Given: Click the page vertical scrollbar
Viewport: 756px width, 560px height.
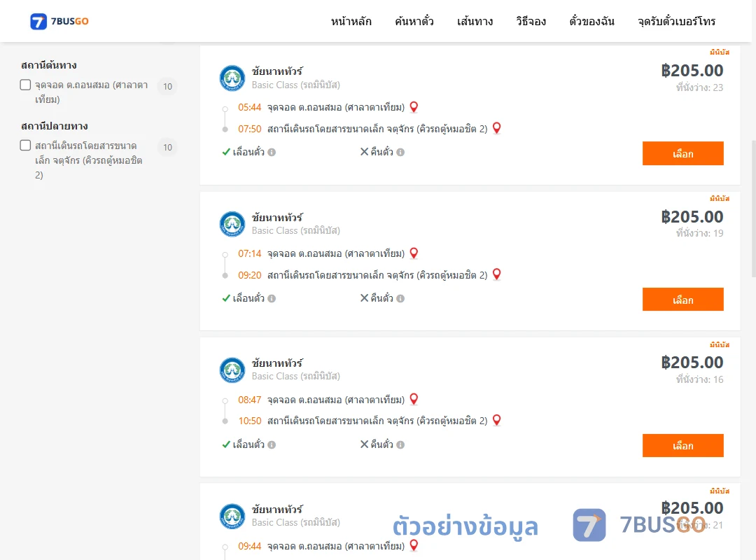Looking at the screenshot, I should pyautogui.click(x=753, y=209).
